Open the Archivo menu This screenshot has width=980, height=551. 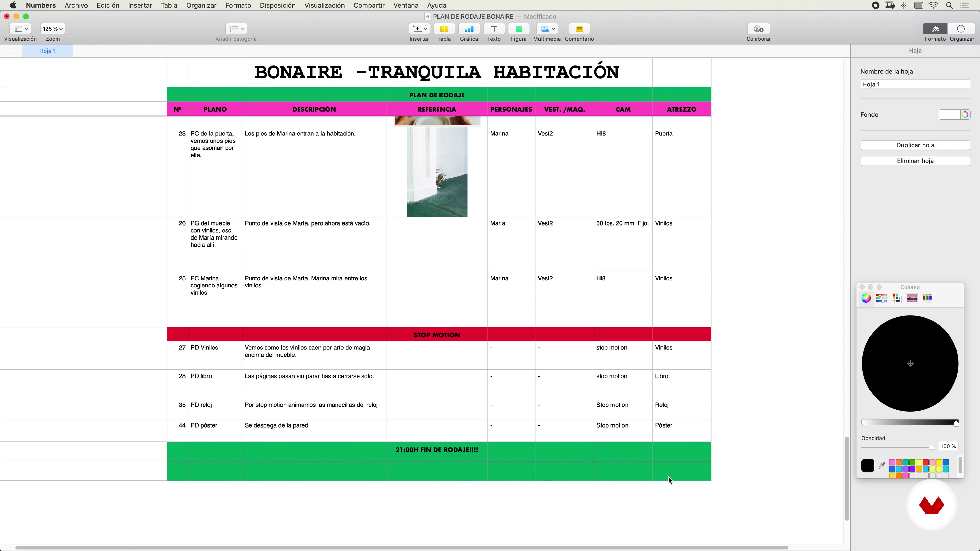coord(76,5)
